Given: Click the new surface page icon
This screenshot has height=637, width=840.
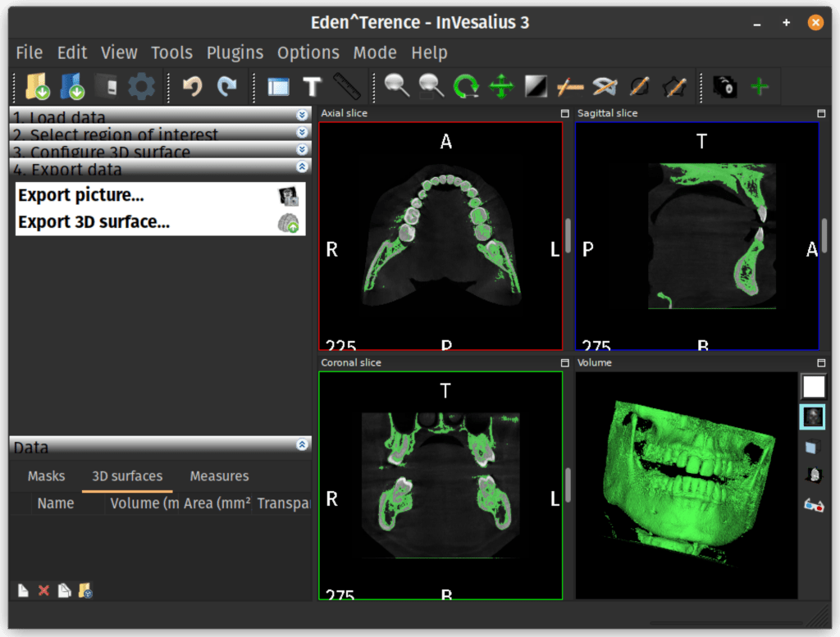Looking at the screenshot, I should coord(23,590).
